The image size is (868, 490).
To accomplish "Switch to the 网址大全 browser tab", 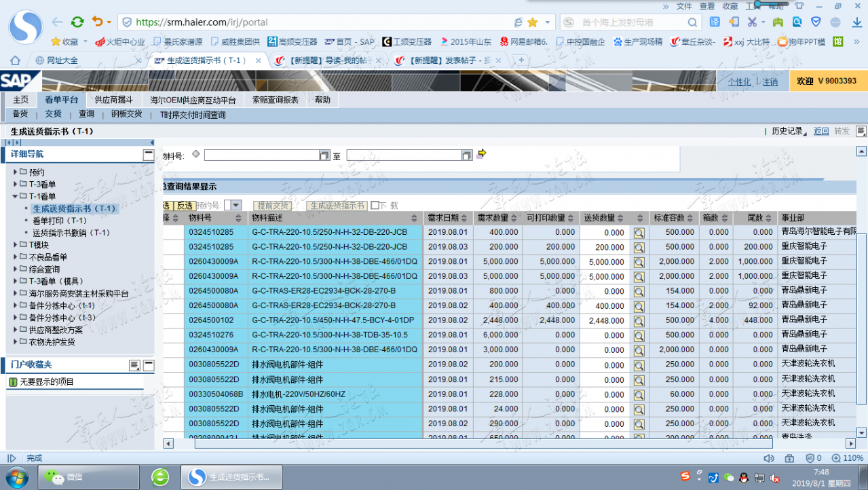I will coord(62,60).
